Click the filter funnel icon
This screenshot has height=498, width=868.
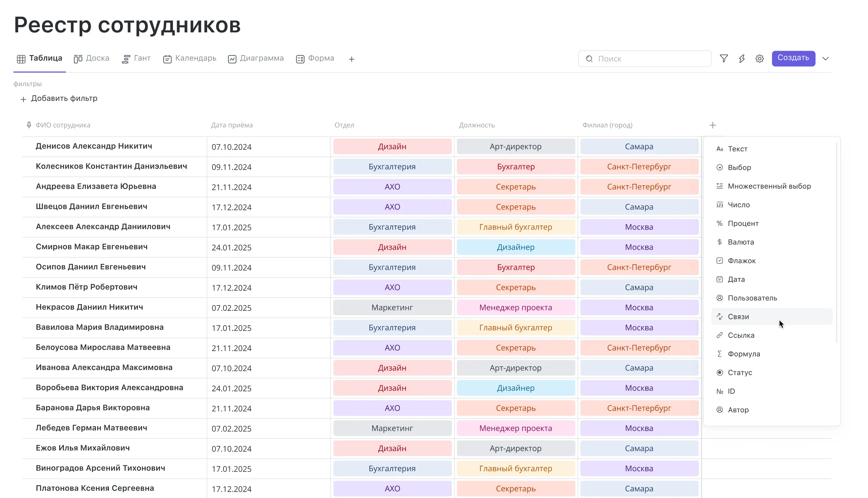coord(724,58)
